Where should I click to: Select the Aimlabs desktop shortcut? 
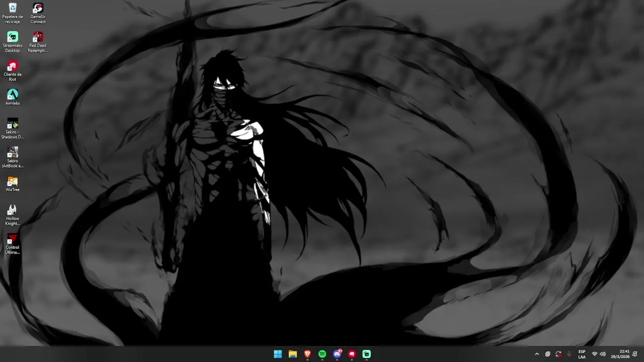tap(13, 97)
